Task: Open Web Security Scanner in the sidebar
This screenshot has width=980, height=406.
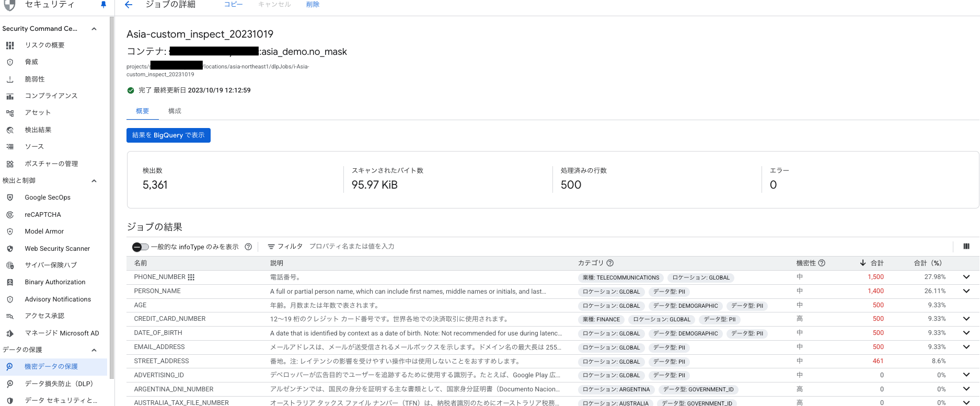Action: [57, 249]
